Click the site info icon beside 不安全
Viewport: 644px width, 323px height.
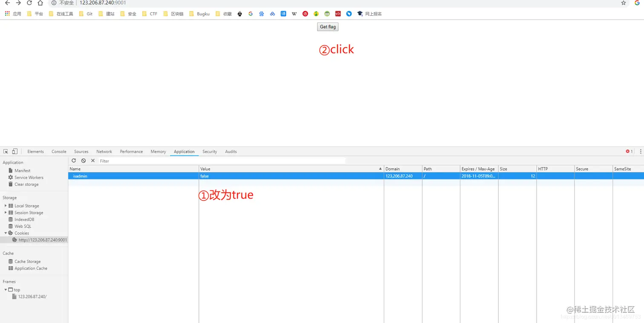[54, 3]
